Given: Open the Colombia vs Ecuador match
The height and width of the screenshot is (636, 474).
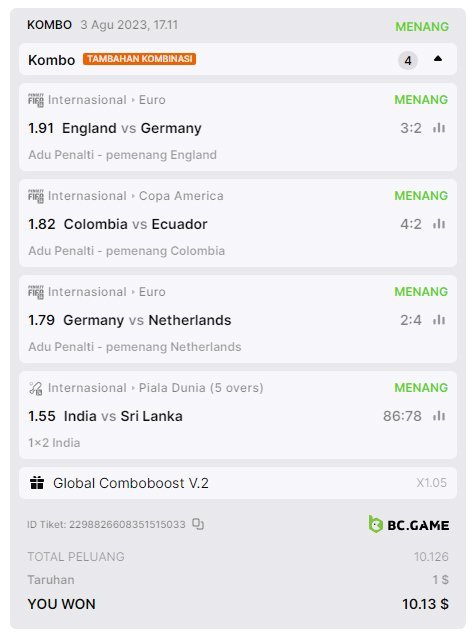Looking at the screenshot, I should point(135,224).
